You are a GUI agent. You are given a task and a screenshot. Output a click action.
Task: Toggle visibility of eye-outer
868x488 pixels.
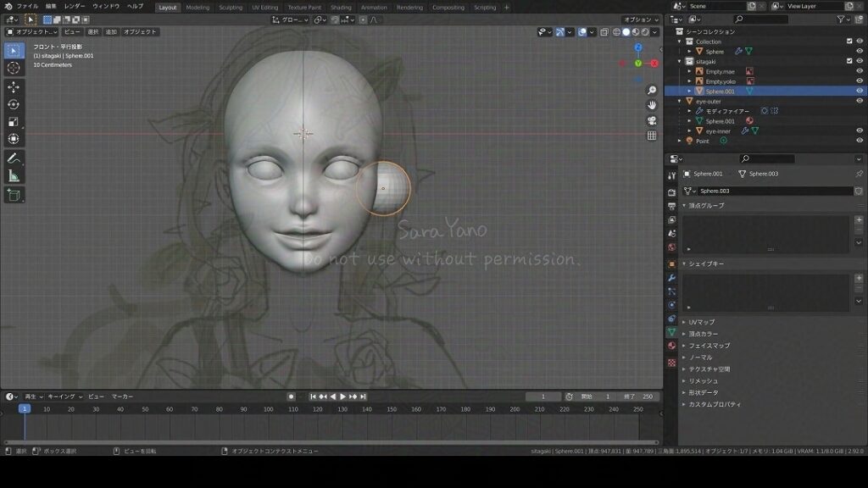point(860,102)
